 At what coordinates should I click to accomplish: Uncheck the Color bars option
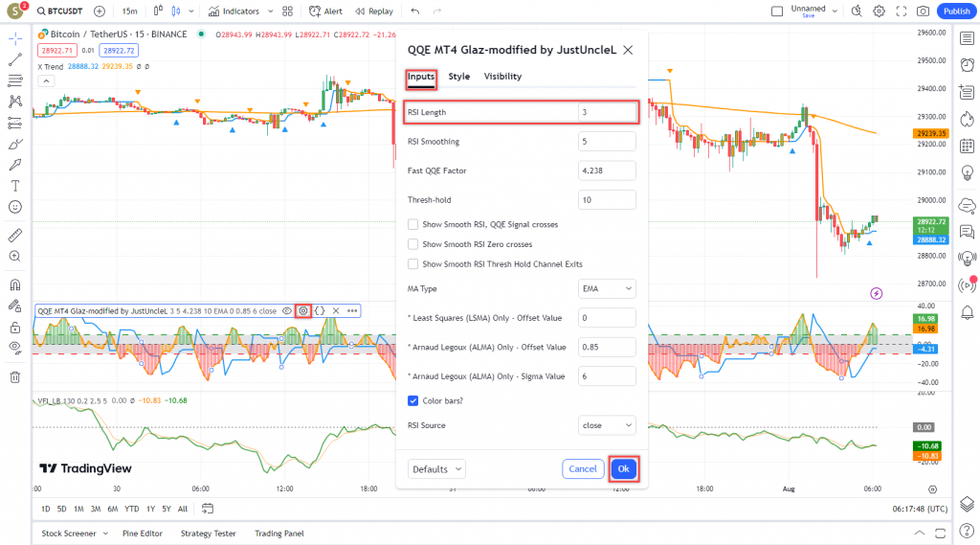(413, 400)
